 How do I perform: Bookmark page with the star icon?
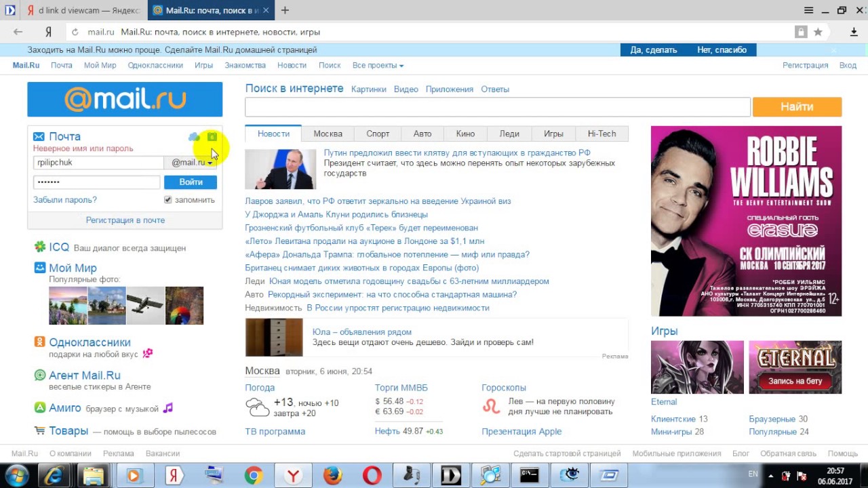coord(818,32)
